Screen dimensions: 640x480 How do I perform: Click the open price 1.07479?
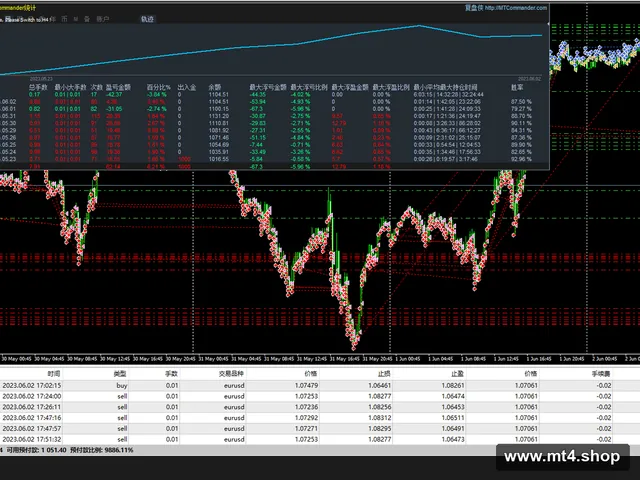click(x=306, y=385)
